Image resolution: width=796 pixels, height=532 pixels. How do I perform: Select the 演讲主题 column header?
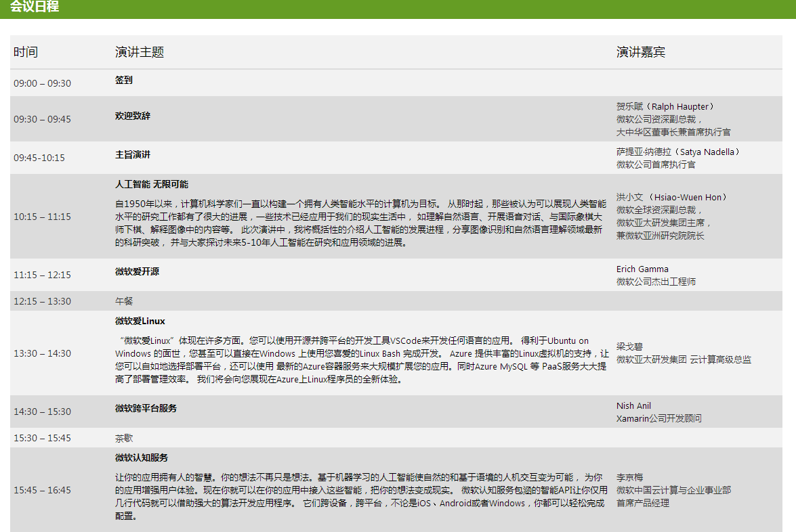139,51
